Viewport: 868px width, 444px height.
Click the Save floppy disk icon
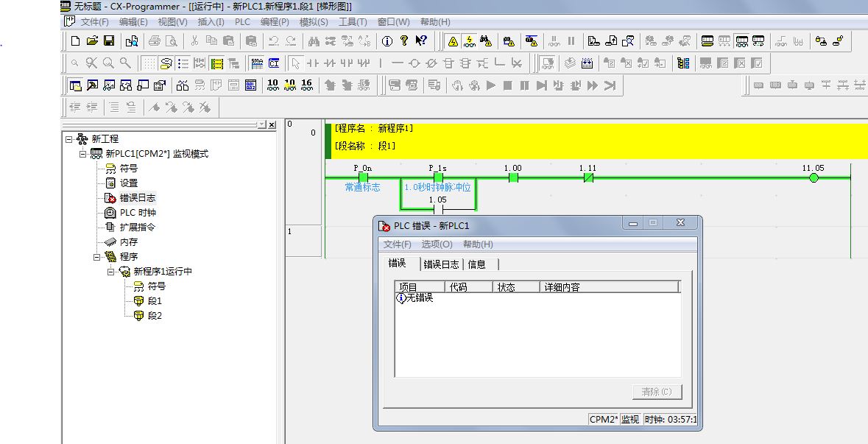(x=108, y=41)
